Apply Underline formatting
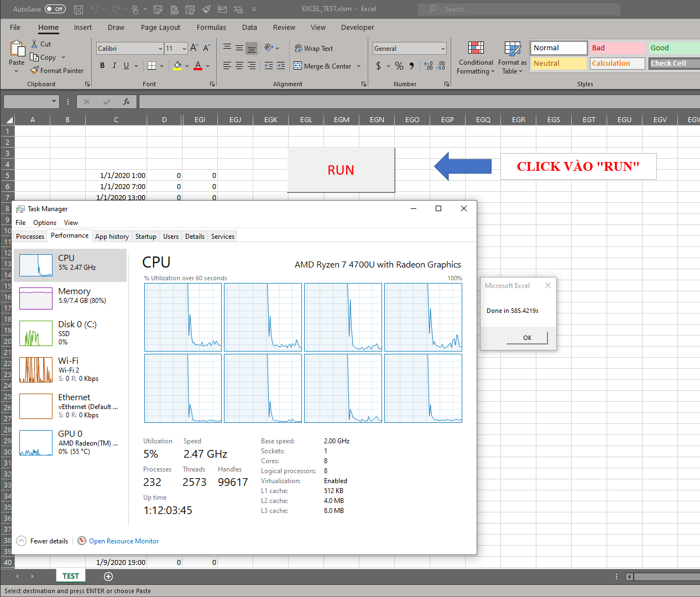700x597 pixels. tap(126, 65)
